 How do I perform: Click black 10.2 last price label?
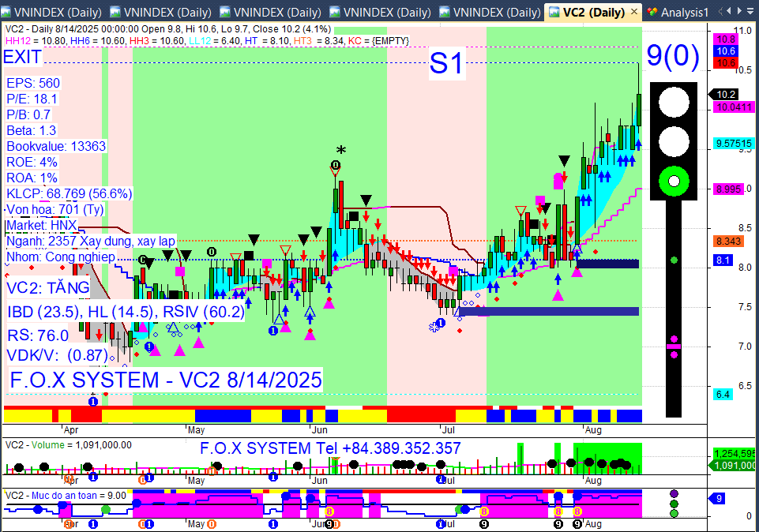tap(724, 95)
